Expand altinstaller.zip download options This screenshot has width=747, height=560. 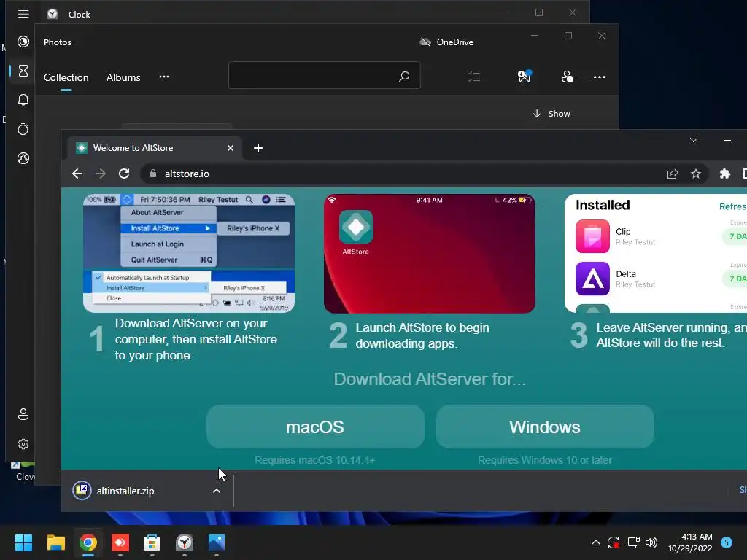pos(217,491)
